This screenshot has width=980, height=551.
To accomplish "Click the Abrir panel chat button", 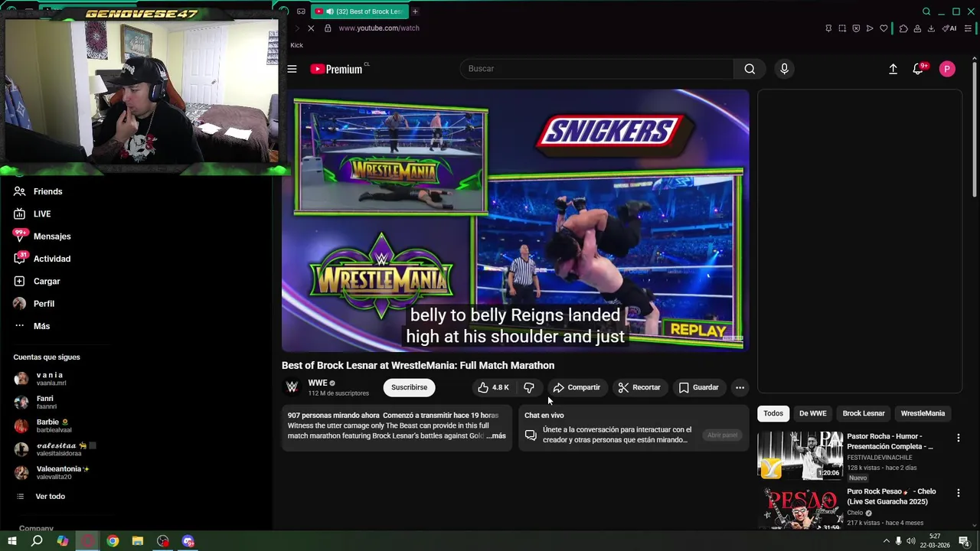I will (x=722, y=435).
